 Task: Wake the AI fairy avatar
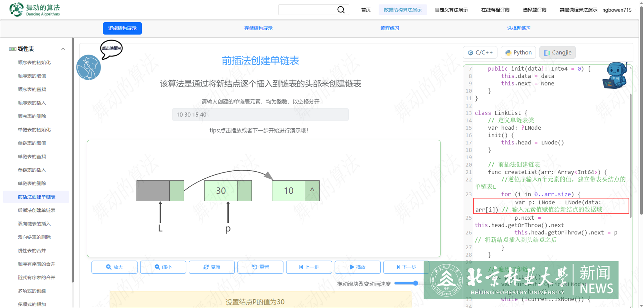pyautogui.click(x=89, y=67)
